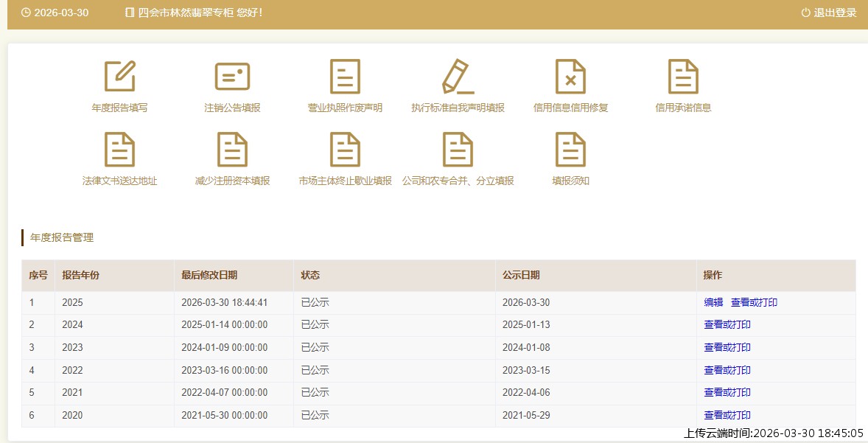View or print the 2020 annual report

point(727,415)
